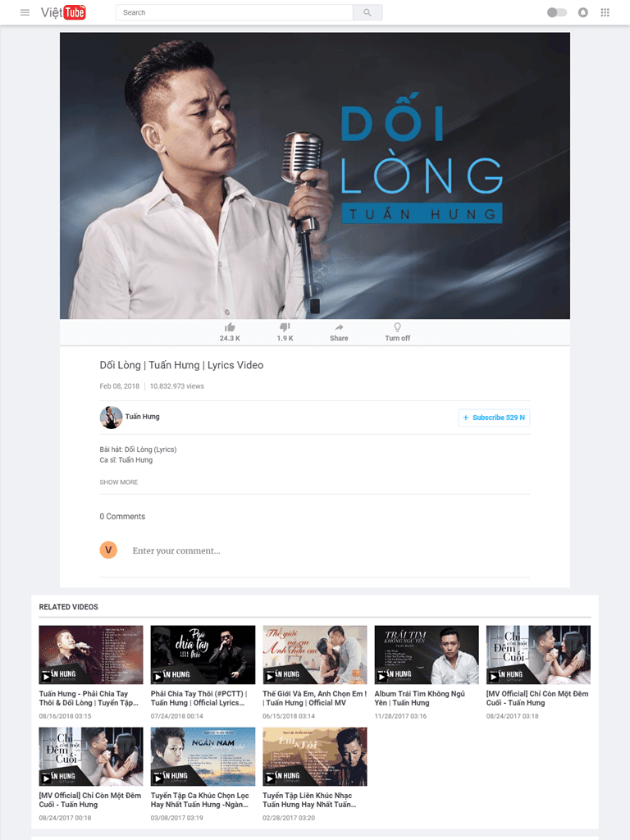Open the apps grid icon
630x840 pixels.
click(x=605, y=12)
